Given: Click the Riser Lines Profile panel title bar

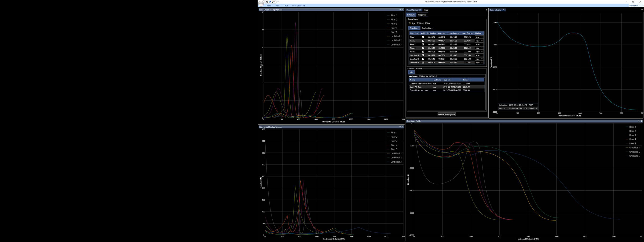Looking at the screenshot, I should (x=525, y=121).
